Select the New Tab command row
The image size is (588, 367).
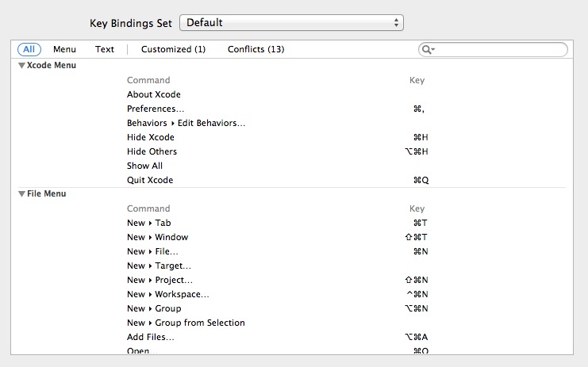point(148,223)
